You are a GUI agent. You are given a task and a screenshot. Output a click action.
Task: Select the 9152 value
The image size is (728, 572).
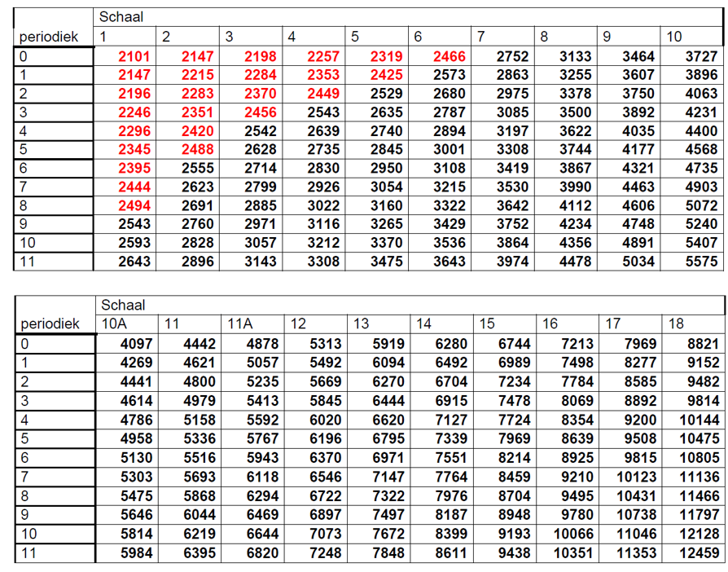[703, 363]
